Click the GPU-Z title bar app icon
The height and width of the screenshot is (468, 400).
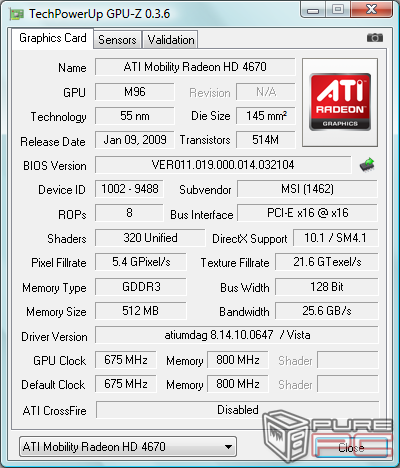click(17, 14)
